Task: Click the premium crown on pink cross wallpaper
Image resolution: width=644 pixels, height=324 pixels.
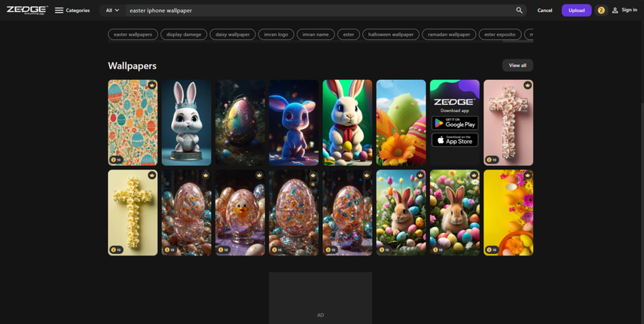Action: coord(528,85)
